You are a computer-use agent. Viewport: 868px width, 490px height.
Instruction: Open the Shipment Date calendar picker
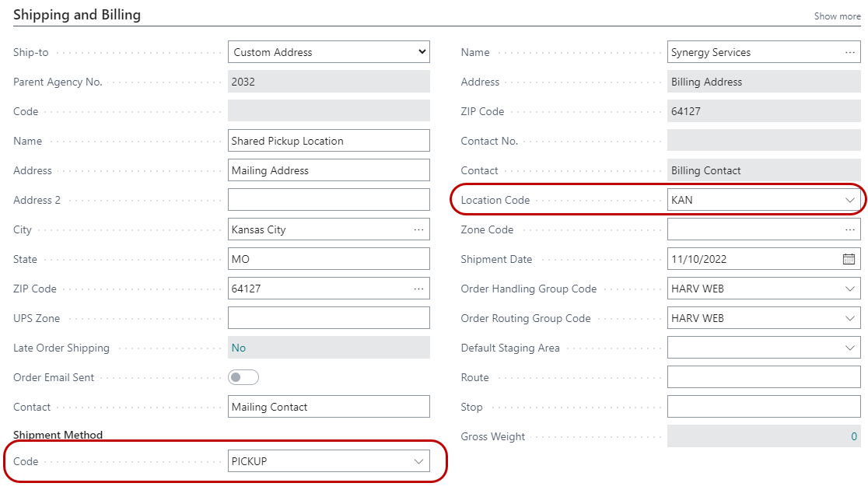[849, 259]
